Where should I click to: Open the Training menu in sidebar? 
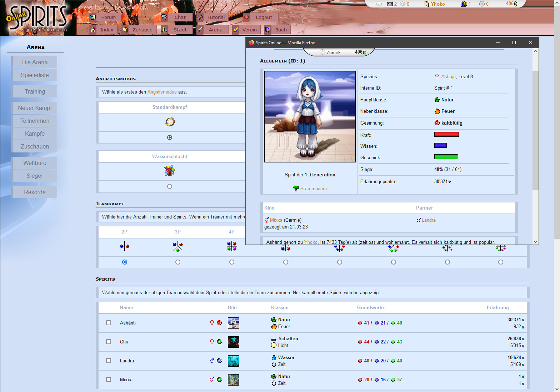[x=35, y=92]
